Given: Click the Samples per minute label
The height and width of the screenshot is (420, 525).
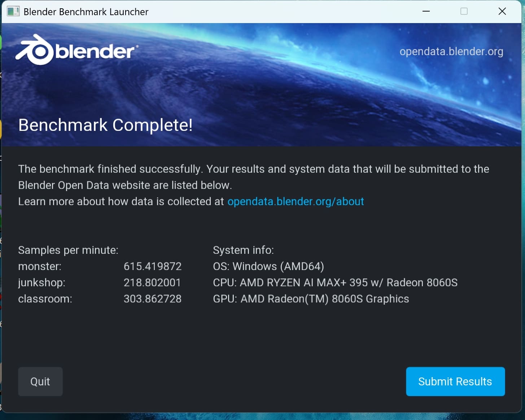Looking at the screenshot, I should point(68,250).
